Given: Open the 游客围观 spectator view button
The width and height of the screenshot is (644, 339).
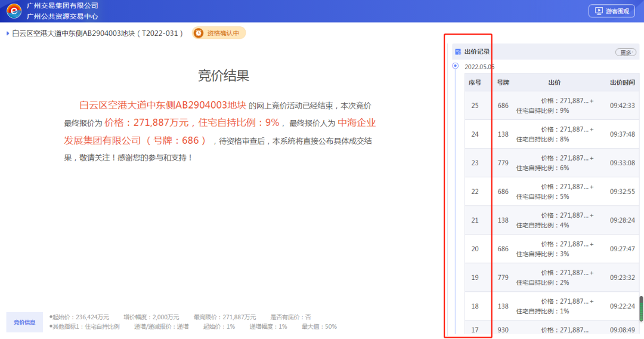Looking at the screenshot, I should [x=612, y=11].
